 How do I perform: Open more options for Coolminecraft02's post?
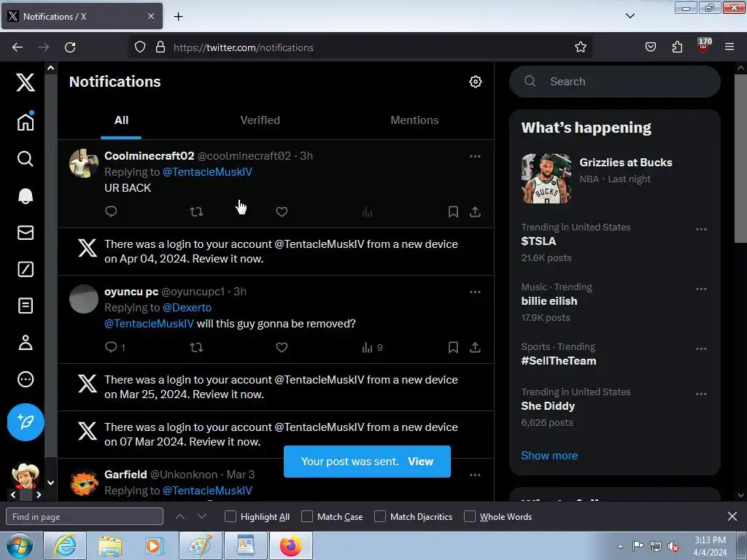point(475,156)
